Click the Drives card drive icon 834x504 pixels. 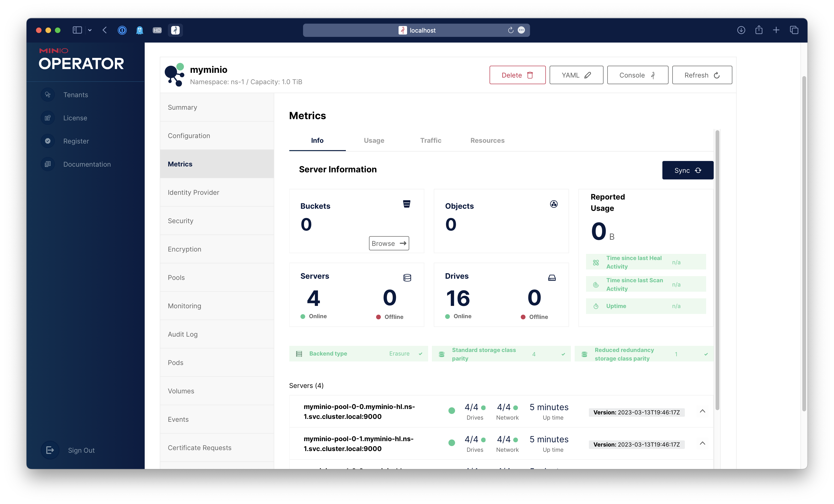[x=552, y=278]
